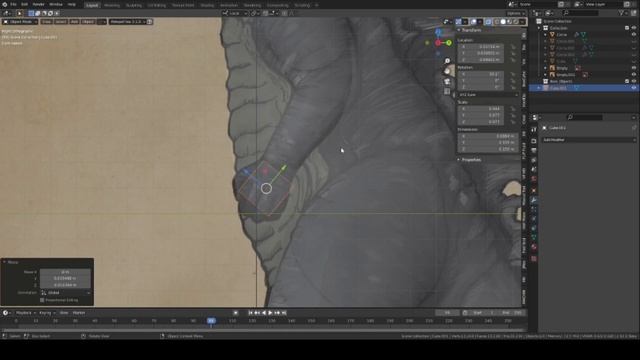Toggle the camera view icon
The height and width of the screenshot is (360, 640).
[447, 81]
